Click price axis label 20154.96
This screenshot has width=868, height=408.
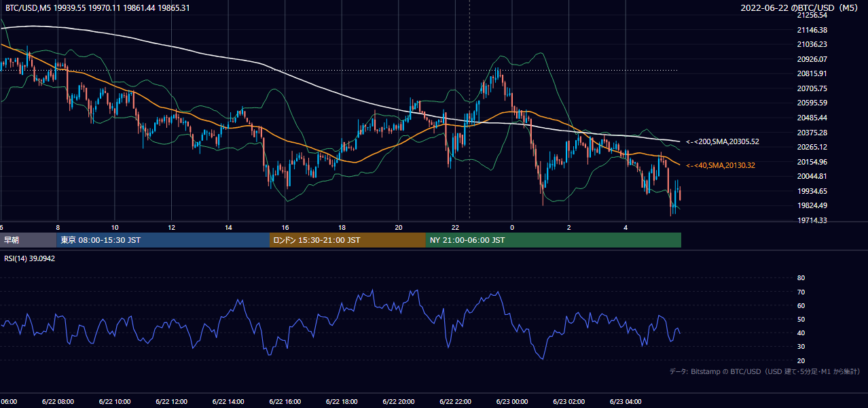[x=812, y=162]
